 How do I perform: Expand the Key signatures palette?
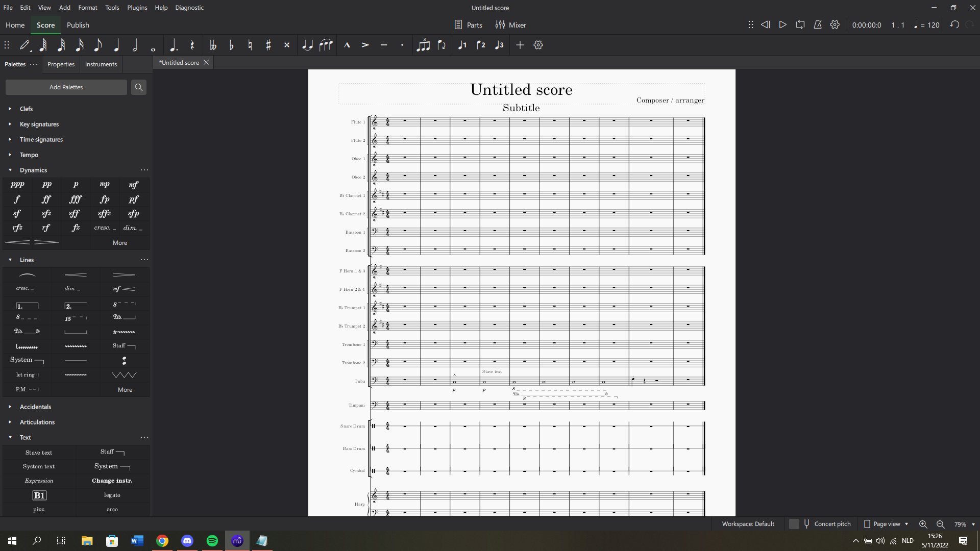(x=39, y=124)
